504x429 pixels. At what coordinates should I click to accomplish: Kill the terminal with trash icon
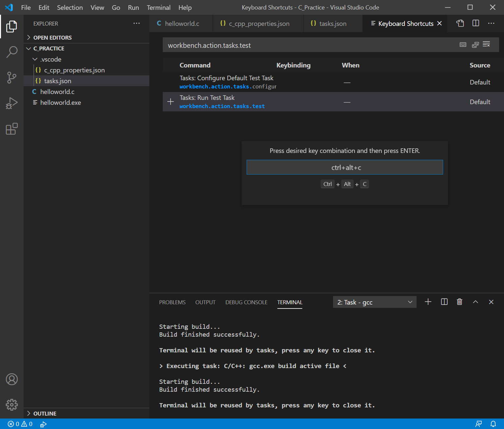[459, 302]
